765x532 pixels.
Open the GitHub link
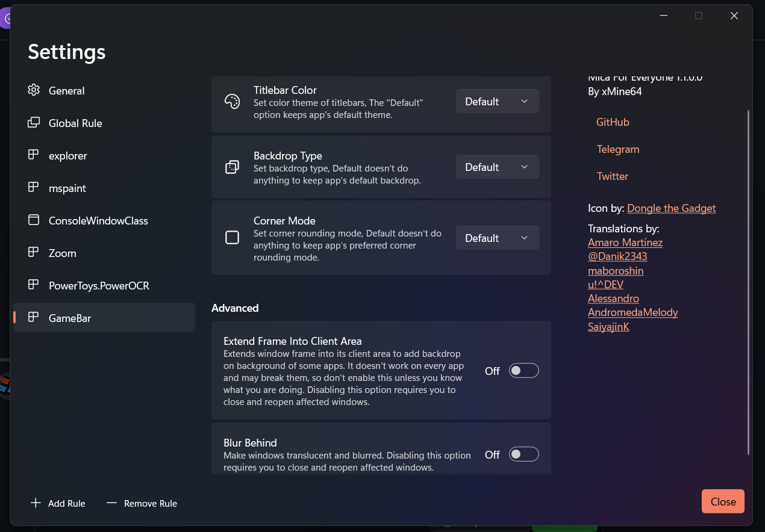(613, 122)
